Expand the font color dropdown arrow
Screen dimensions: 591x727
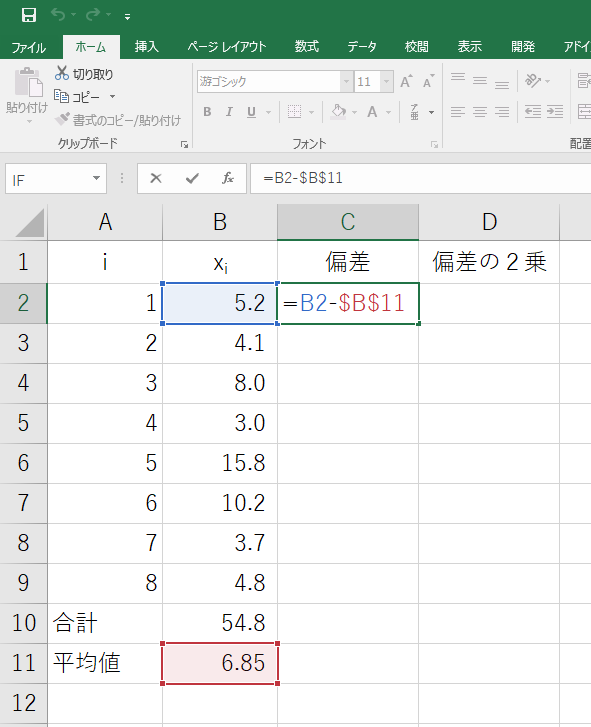click(x=388, y=112)
